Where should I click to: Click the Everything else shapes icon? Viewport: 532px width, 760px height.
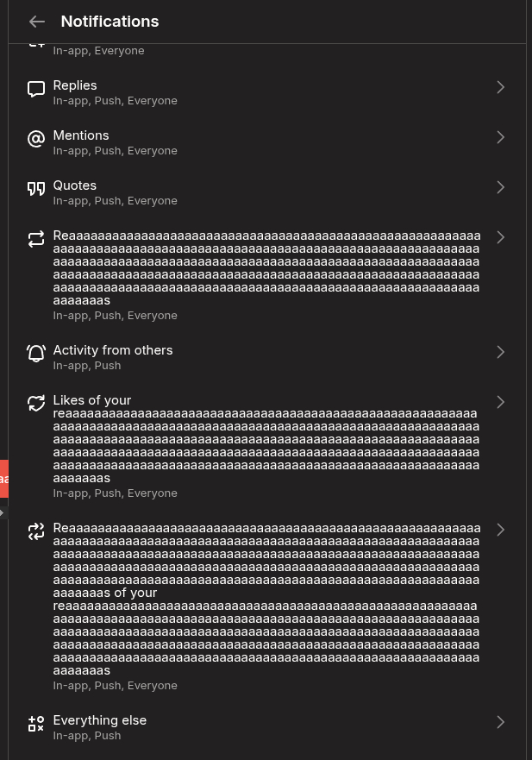tap(36, 724)
